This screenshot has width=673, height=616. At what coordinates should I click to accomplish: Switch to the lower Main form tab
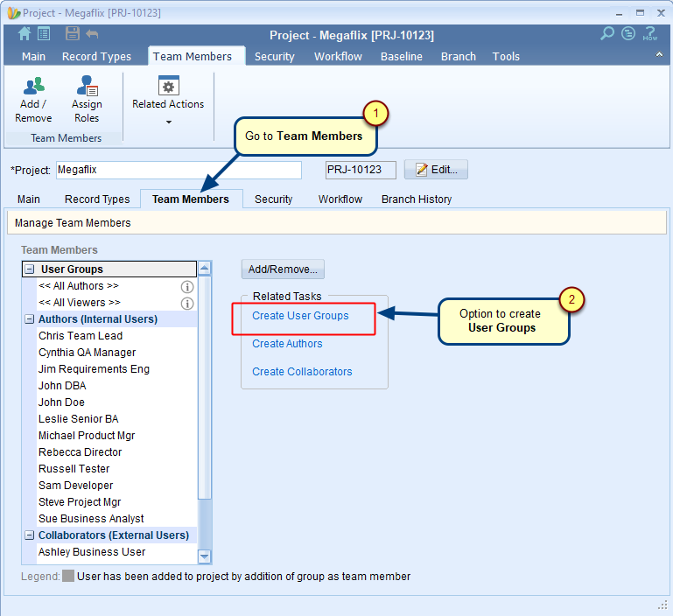[29, 199]
